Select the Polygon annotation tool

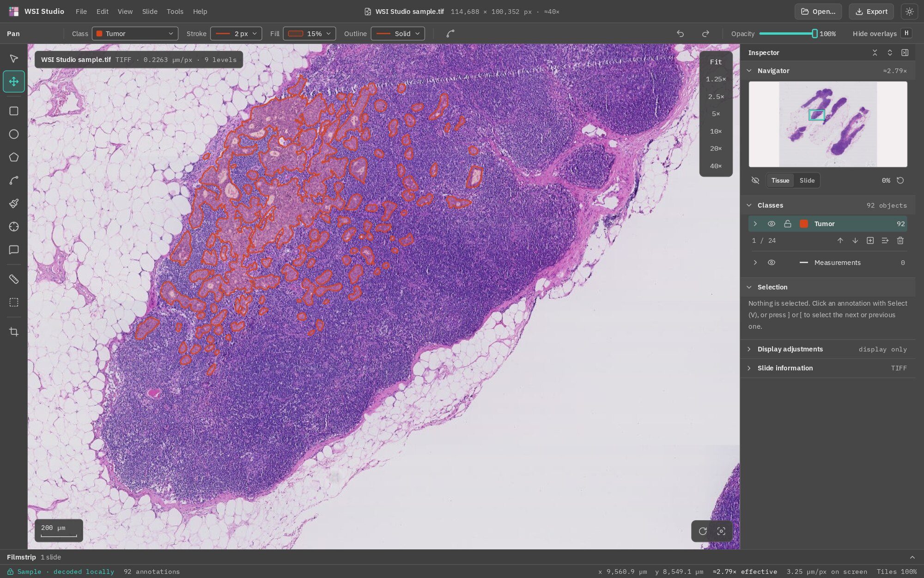[x=14, y=157]
